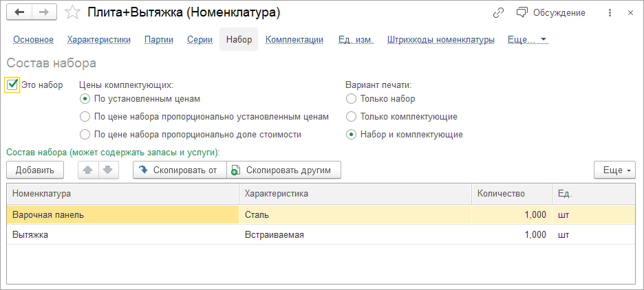Open the Еще dropdown above the table
Viewport: 644px width, 290px height.
coord(615,170)
